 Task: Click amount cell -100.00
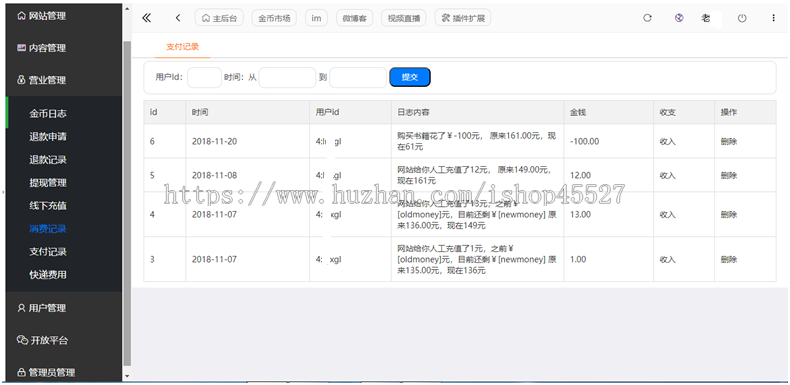point(584,142)
